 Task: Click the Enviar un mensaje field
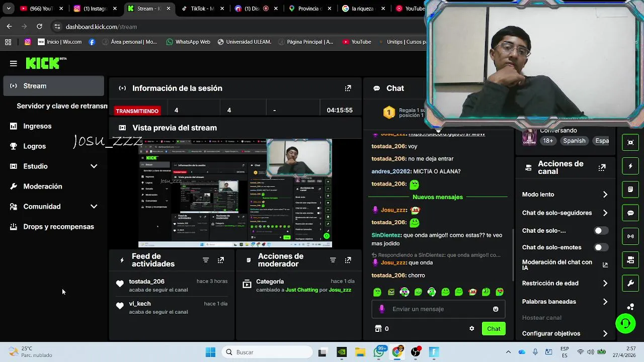pos(438,309)
